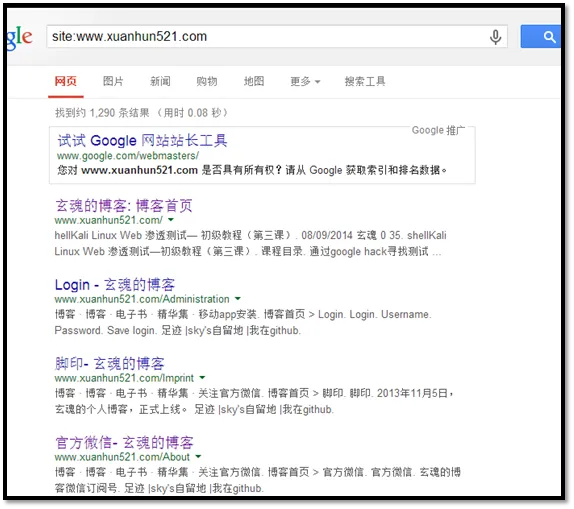Switch to the 新闻 news tab

[x=160, y=81]
